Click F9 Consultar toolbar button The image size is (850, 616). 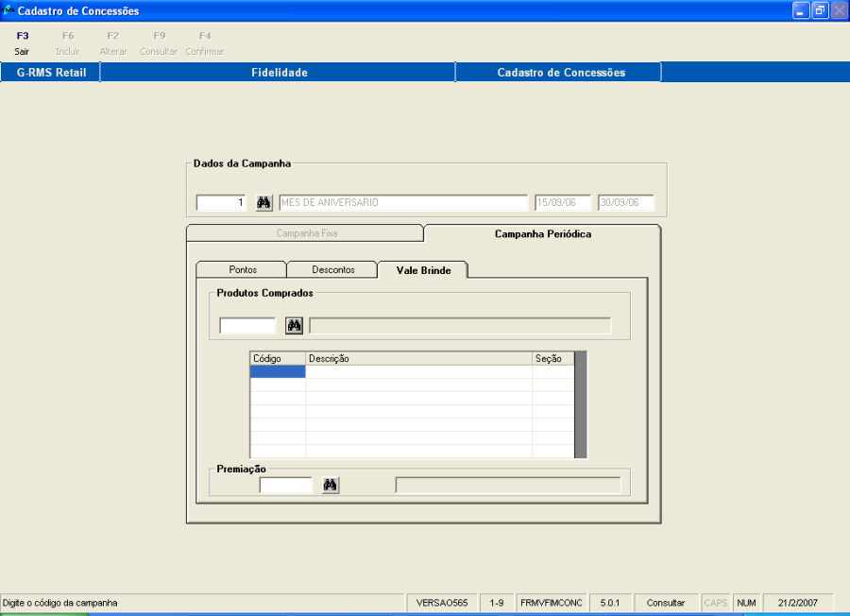click(159, 43)
